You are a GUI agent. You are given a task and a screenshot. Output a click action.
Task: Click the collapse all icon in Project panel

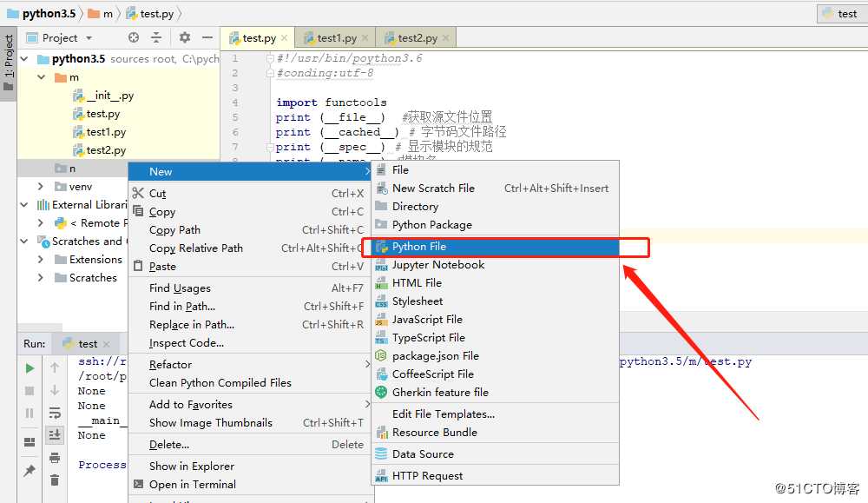156,37
